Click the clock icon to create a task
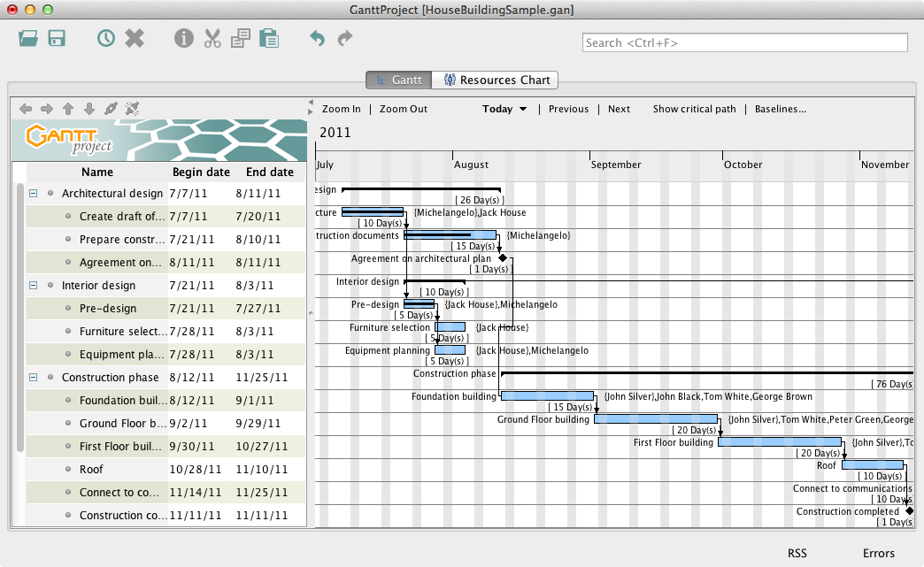 coord(106,38)
